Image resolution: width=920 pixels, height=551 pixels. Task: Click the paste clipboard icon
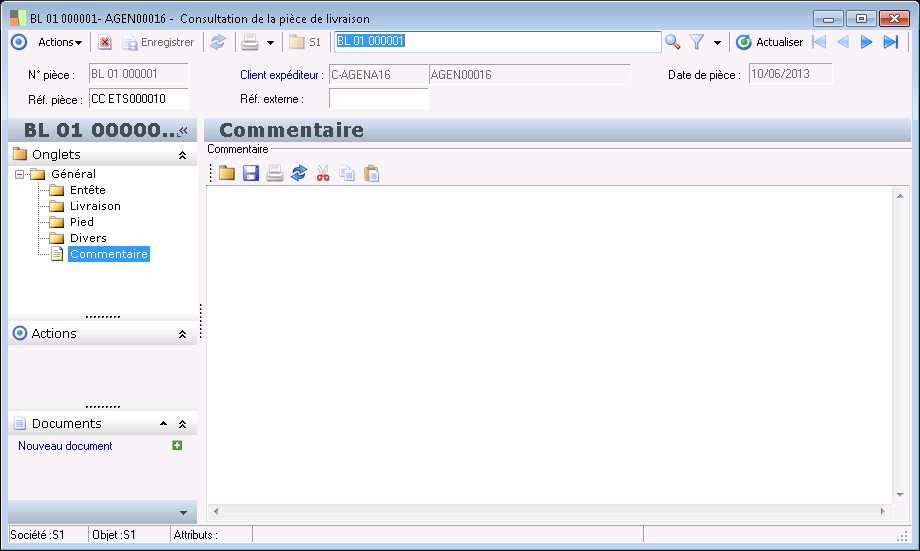[371, 173]
